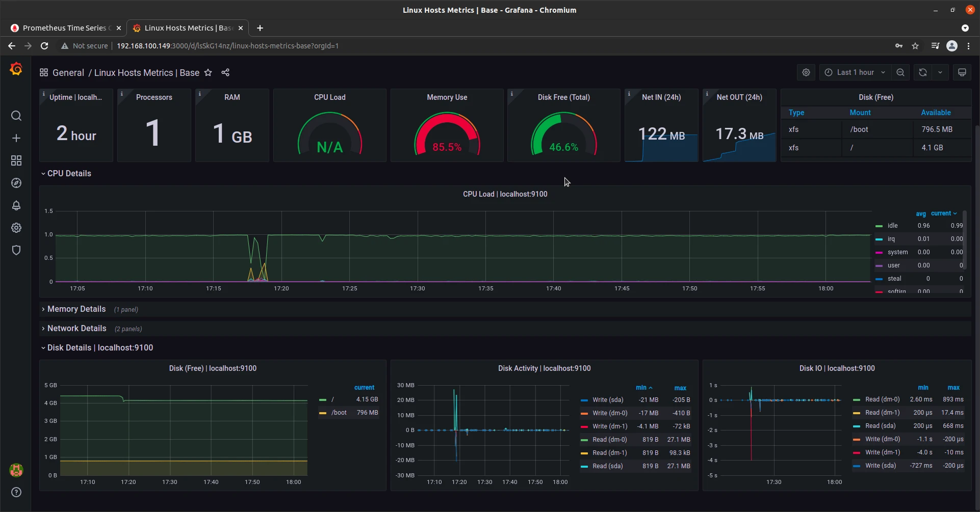This screenshot has height=512, width=980.
Task: Open the General folder breadcrumb link
Action: tap(68, 72)
